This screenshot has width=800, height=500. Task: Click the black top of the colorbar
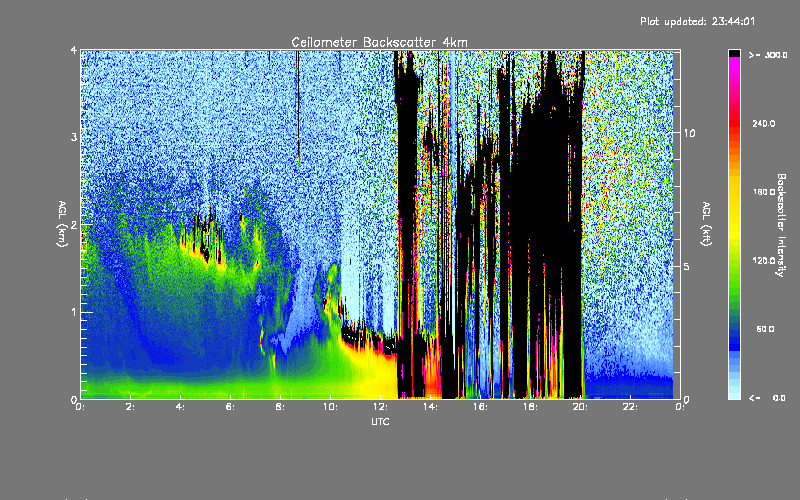pyautogui.click(x=734, y=53)
